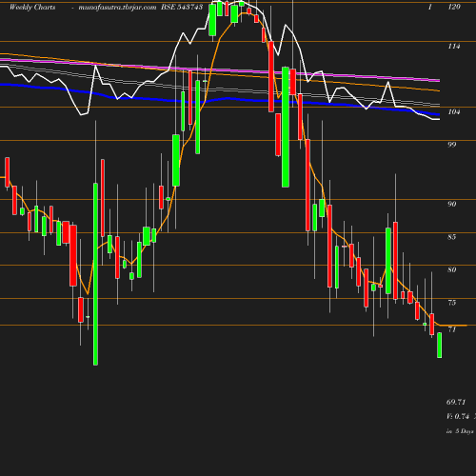Click the "V: 0.74" volume value
The image size is (476, 476).
coord(458,416)
